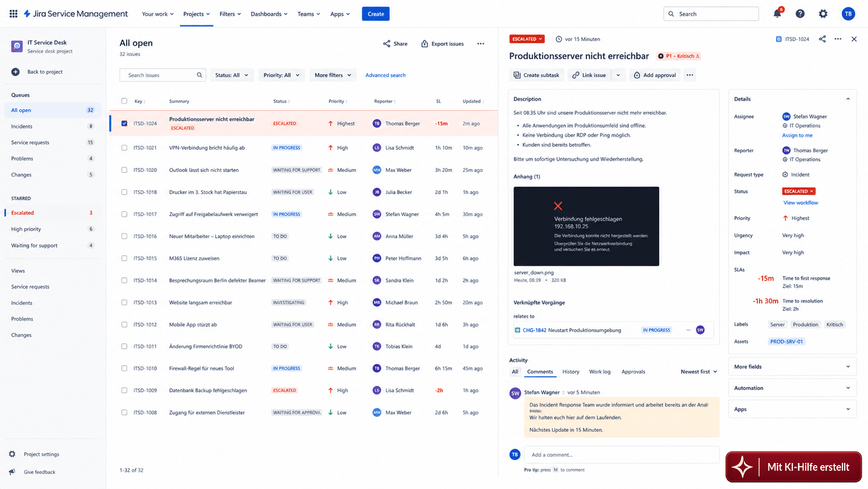
Task: Check the ITSD-1017 row checkbox
Action: [124, 214]
